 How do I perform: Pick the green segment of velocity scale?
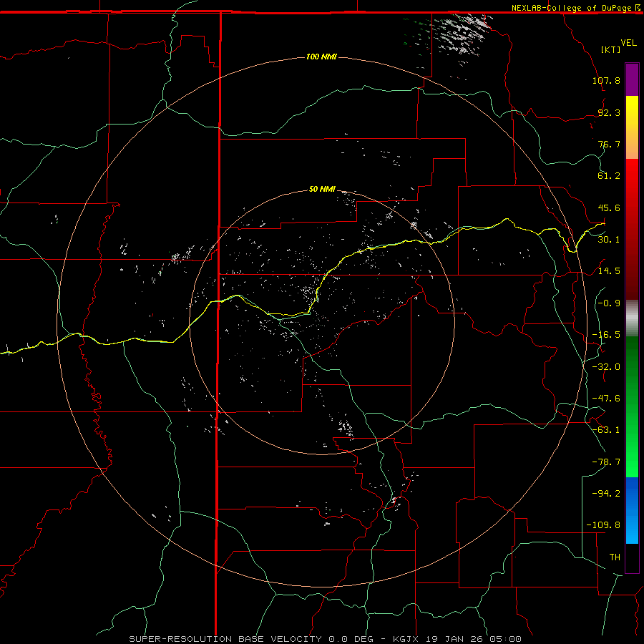[632, 406]
